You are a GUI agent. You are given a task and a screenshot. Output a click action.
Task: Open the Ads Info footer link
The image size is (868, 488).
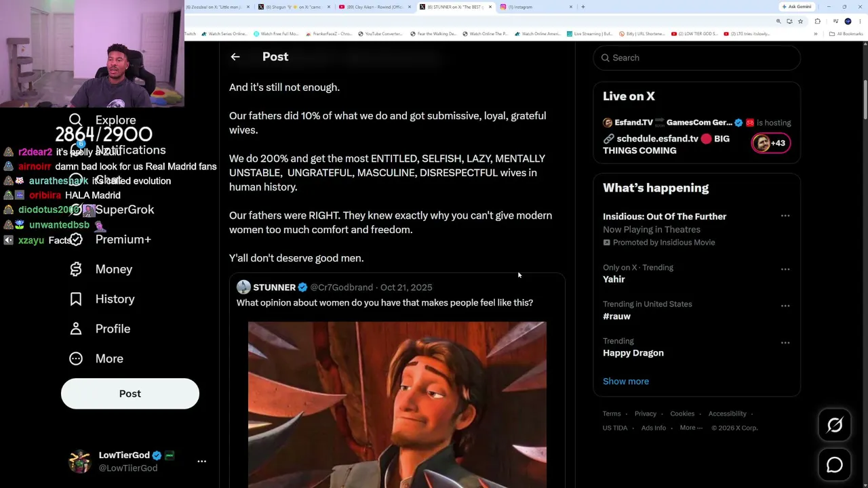point(654,428)
